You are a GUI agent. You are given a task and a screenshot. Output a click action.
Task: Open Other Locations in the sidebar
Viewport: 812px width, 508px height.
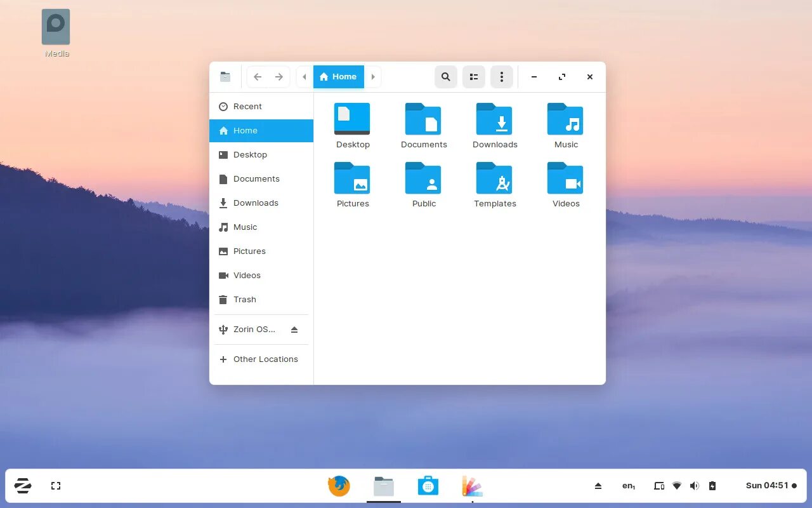coord(261,359)
